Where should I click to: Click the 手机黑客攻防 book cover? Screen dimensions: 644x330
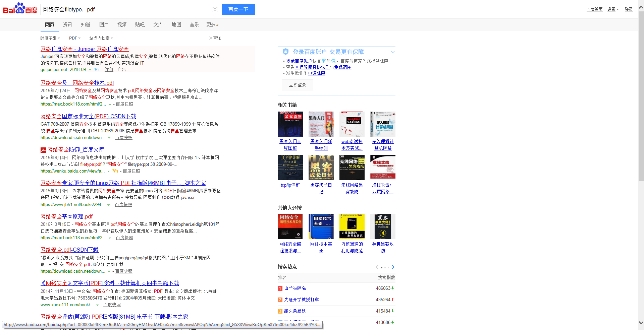pos(383,226)
